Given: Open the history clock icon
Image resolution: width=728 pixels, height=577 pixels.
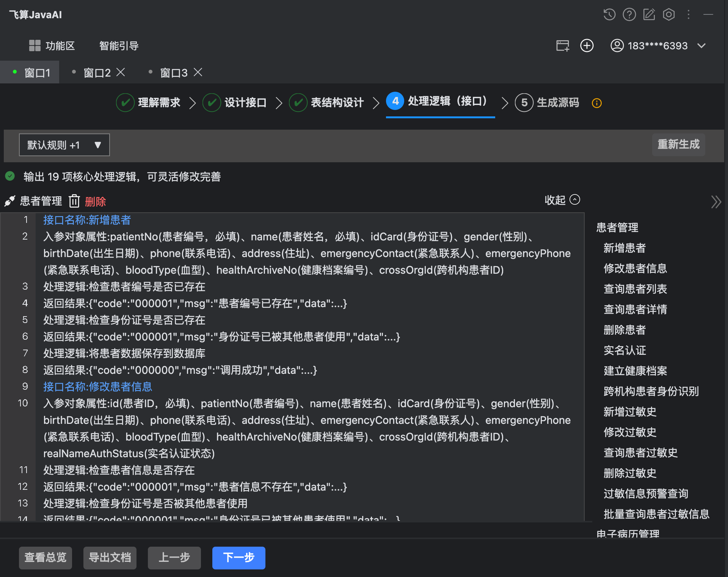Looking at the screenshot, I should (x=609, y=15).
